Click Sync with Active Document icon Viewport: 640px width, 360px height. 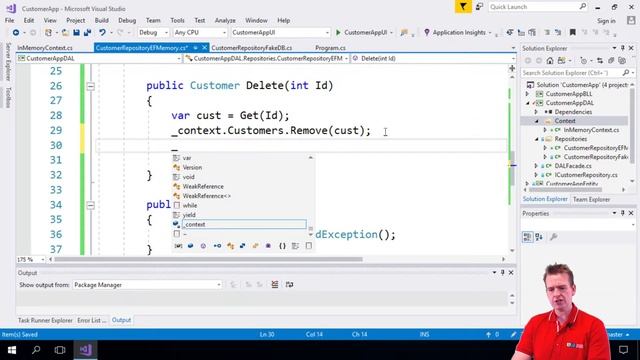click(x=600, y=61)
